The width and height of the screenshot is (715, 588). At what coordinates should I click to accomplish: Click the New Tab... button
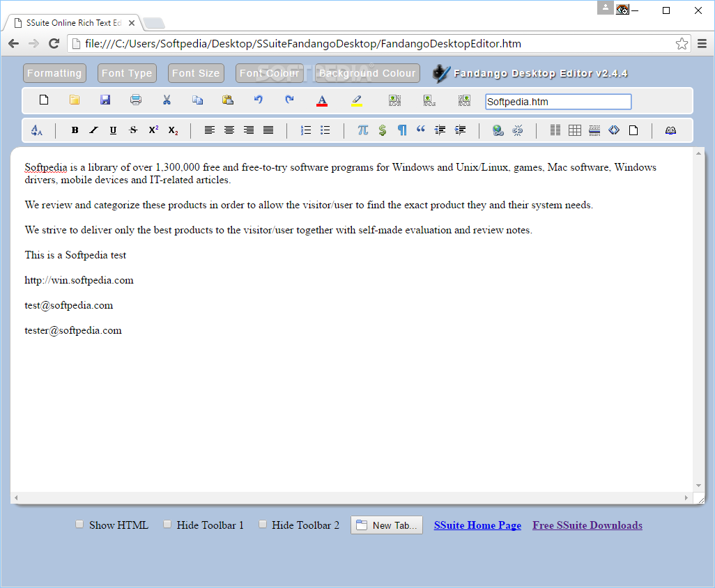click(387, 525)
